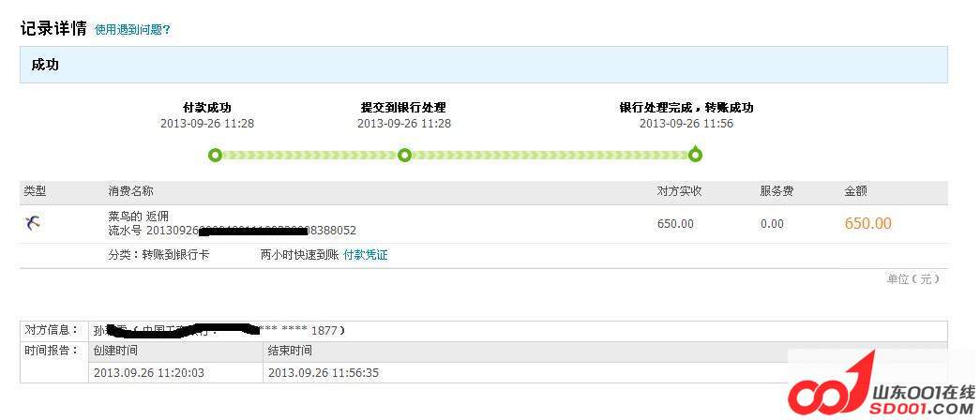The height and width of the screenshot is (420, 980).
Task: Open the 付款凭证 payment voucher link
Action: coord(365,255)
